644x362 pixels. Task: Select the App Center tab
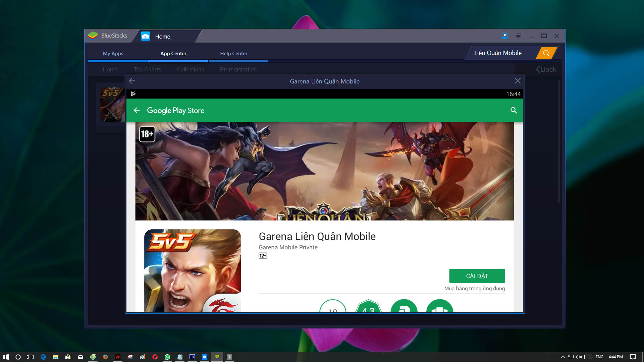point(173,54)
